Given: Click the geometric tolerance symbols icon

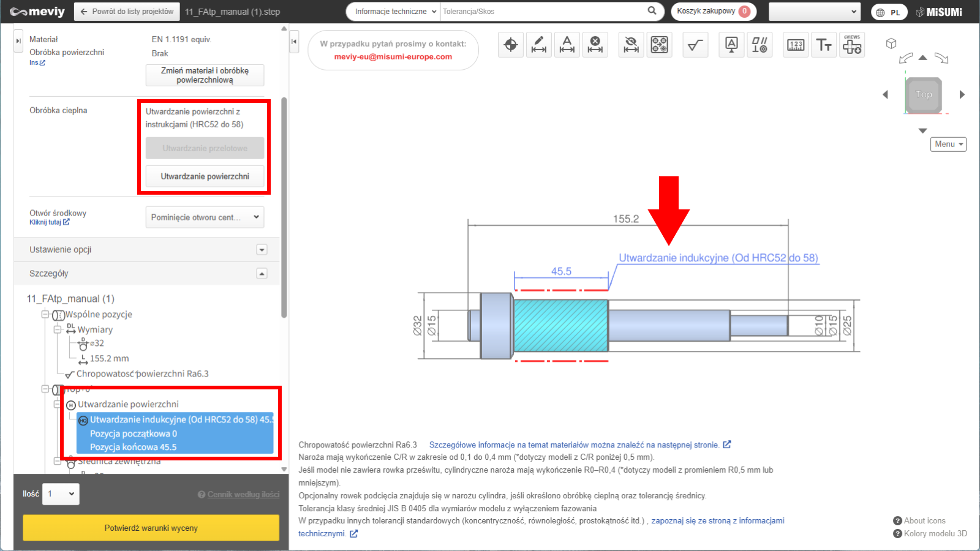Looking at the screenshot, I should point(759,45).
